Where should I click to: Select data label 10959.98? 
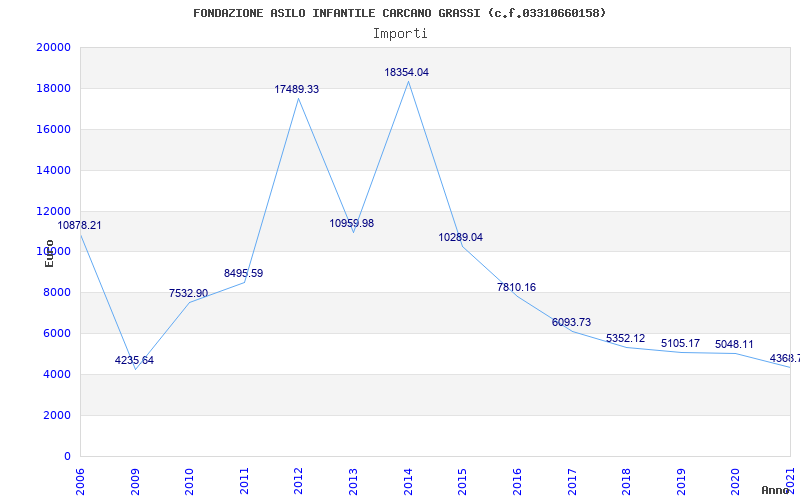352,223
